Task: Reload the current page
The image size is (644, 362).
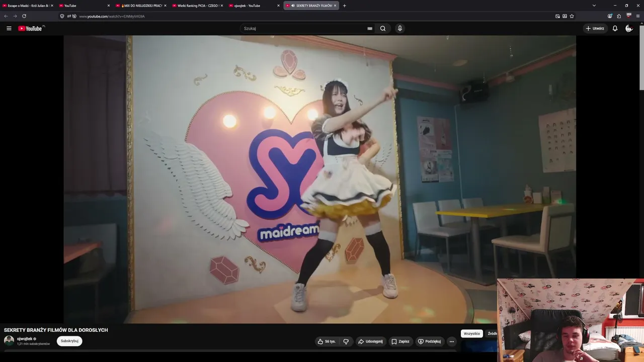Action: coord(24,16)
